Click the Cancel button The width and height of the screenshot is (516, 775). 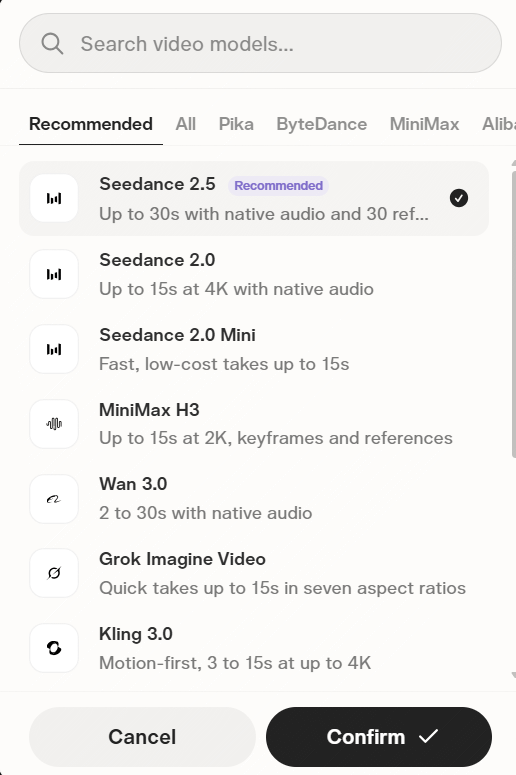pos(142,737)
